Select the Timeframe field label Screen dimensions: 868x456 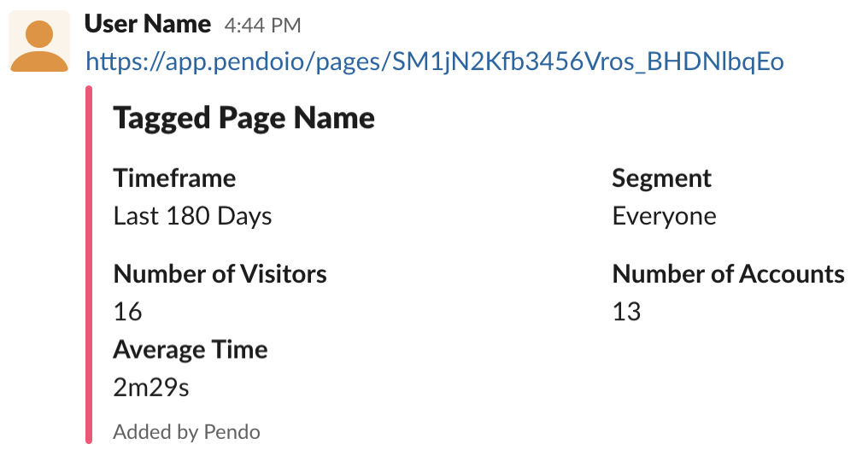pyautogui.click(x=174, y=178)
